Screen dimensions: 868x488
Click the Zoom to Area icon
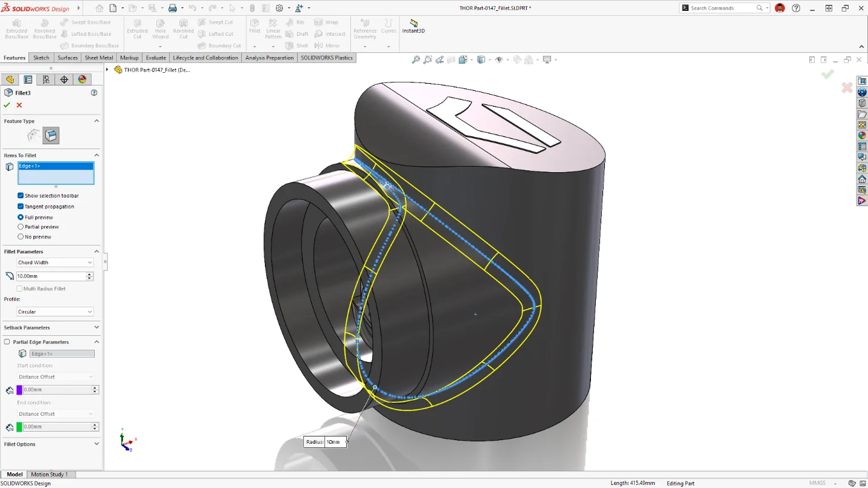[x=428, y=59]
